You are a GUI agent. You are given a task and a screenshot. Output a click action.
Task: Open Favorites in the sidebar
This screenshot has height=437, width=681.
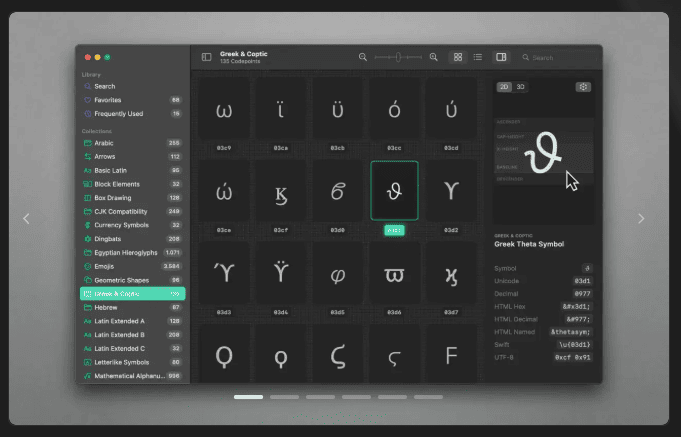[132, 100]
